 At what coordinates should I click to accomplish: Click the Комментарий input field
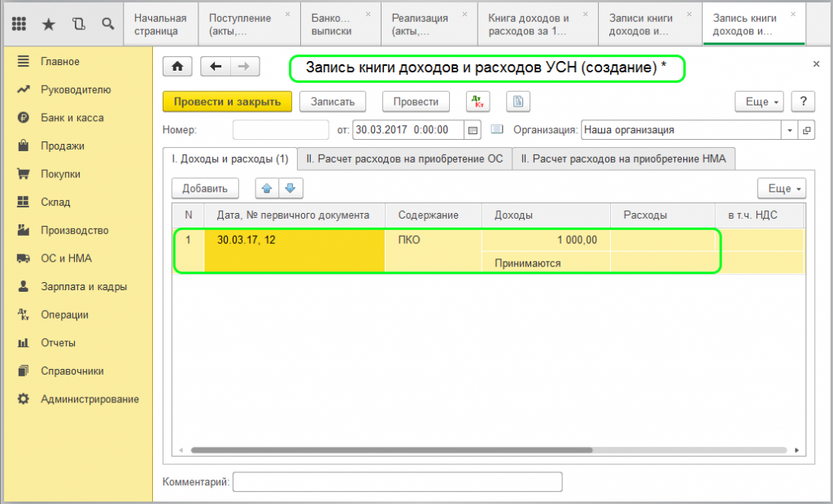[x=397, y=482]
